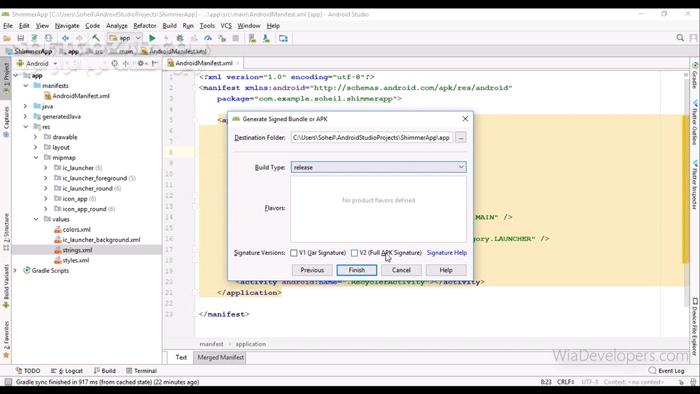Image resolution: width=700 pixels, height=394 pixels.
Task: Open Favorites side tool window
Action: tap(6, 340)
